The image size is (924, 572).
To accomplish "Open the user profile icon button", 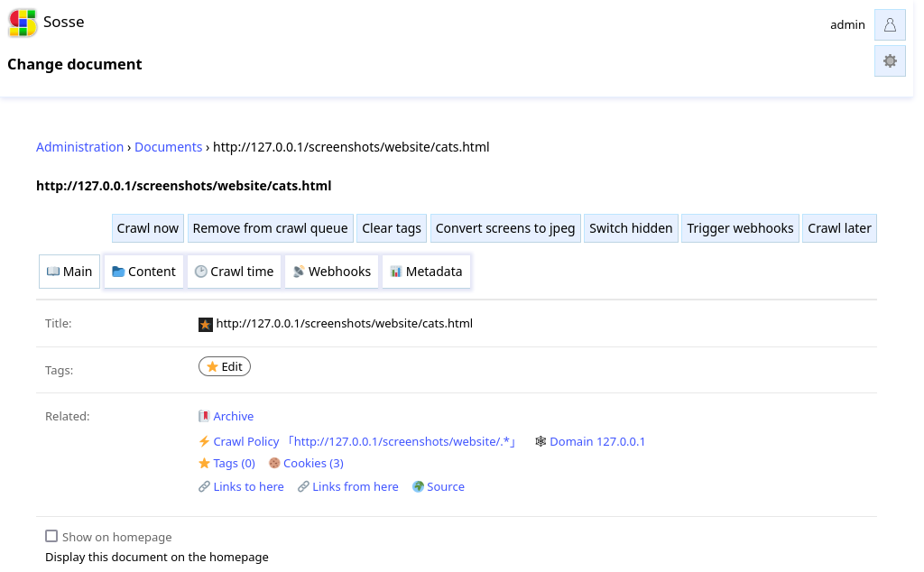I will 890,24.
